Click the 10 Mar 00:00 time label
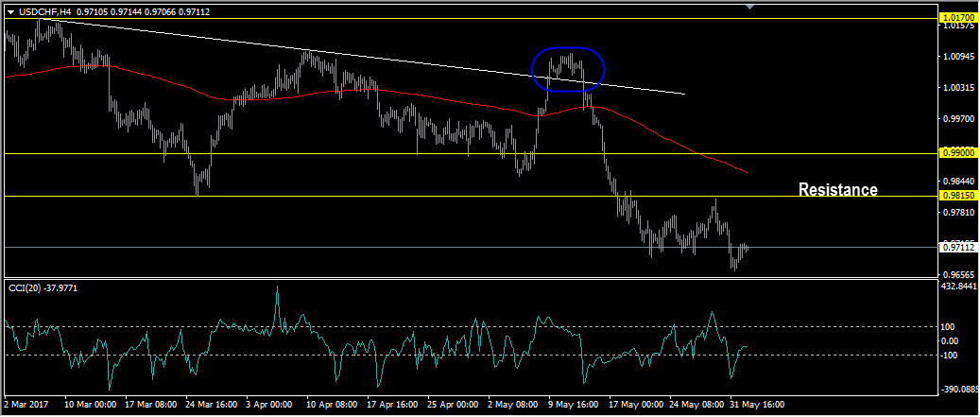This screenshot has height=417, width=980. (x=90, y=405)
